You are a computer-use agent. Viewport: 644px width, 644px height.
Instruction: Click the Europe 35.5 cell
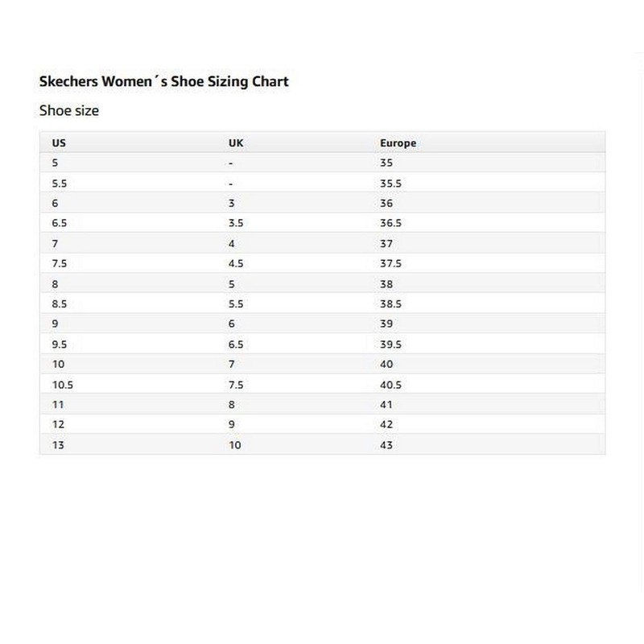point(390,183)
